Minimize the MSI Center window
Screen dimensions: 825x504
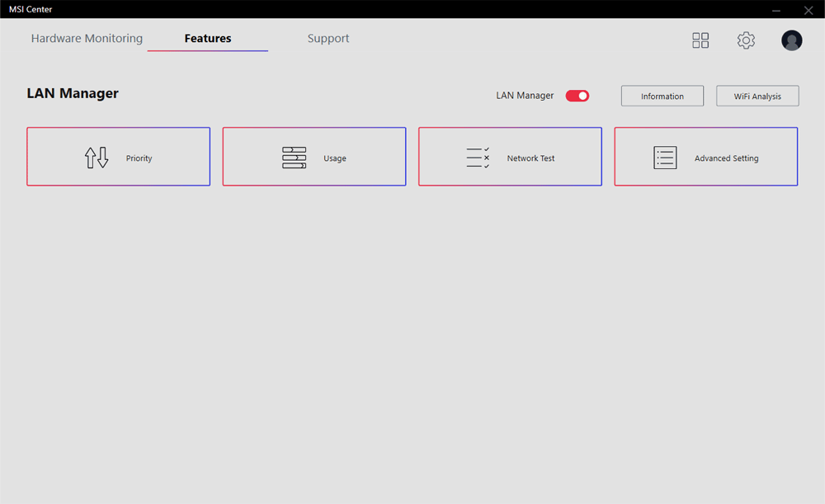point(776,10)
